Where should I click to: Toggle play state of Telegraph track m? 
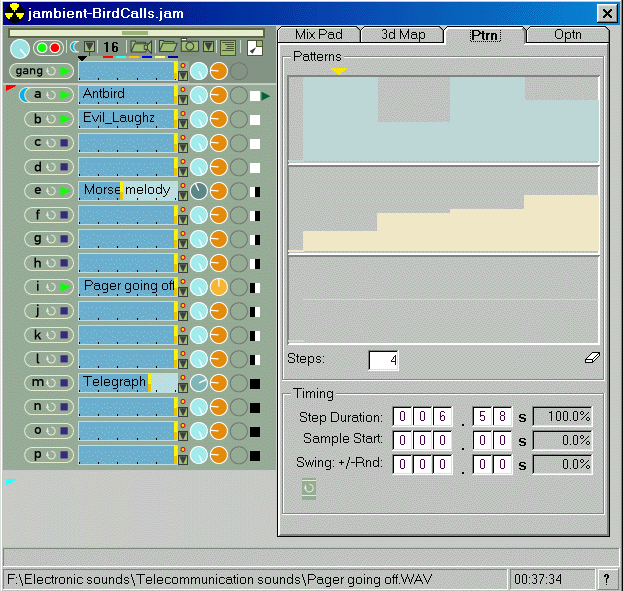point(65,383)
